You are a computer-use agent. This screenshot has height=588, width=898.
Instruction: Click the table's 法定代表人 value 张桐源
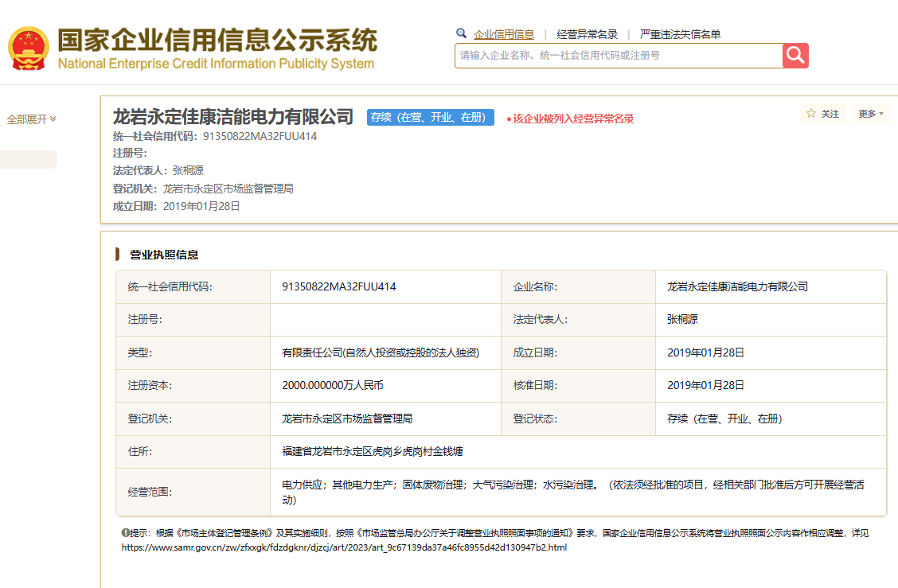(683, 320)
